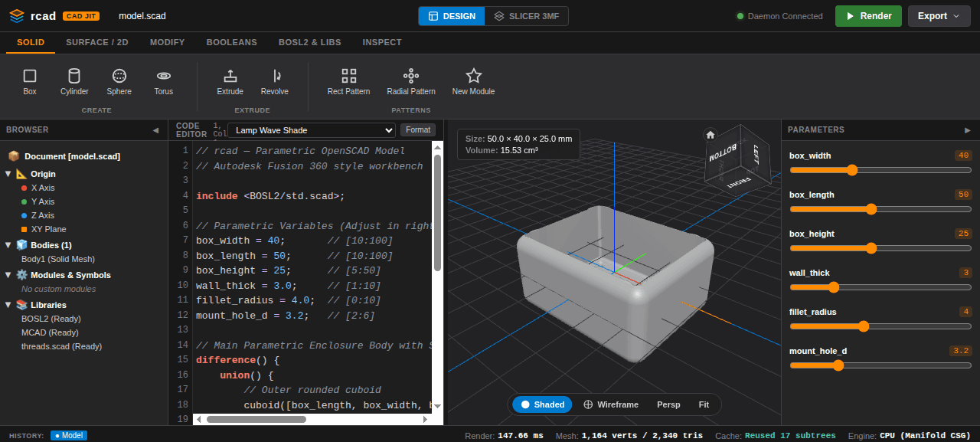This screenshot has width=980, height=442.
Task: Click the CAD JIT badge
Action: 81,16
